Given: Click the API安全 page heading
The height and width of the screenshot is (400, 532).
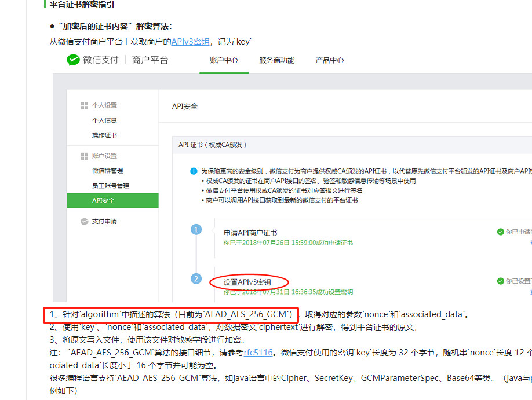Looking at the screenshot, I should (184, 107).
